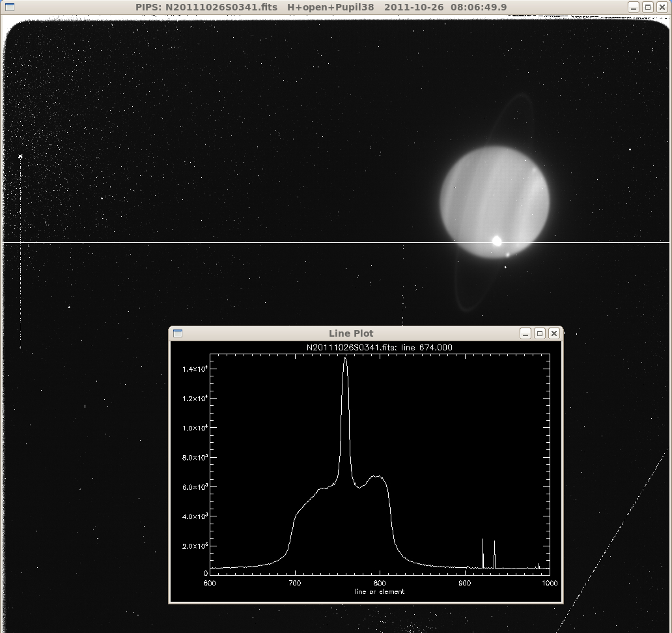
Task: Click the faint spot below the bright storm
Action: tap(508, 255)
